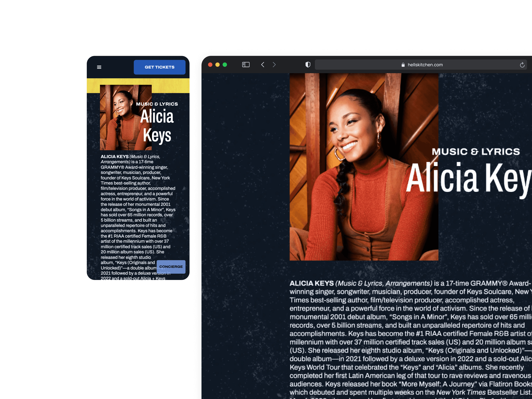The height and width of the screenshot is (399, 532).
Task: Click the lock icon in address bar
Action: [x=403, y=65]
